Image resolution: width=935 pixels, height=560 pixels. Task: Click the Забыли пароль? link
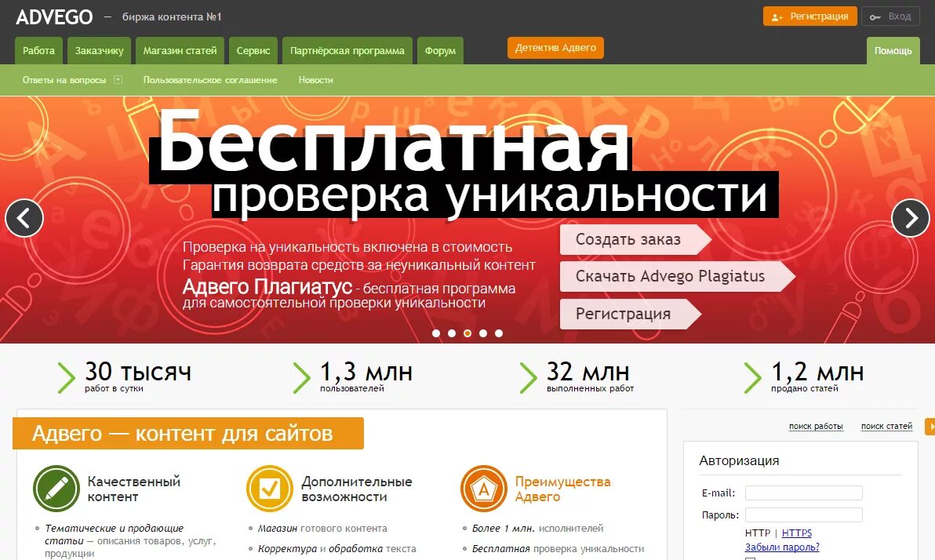(782, 547)
